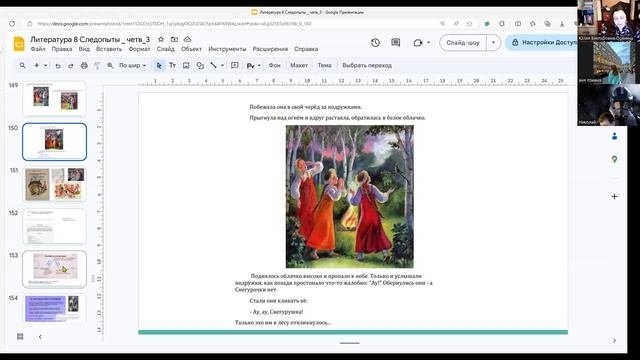Image resolution: width=640 pixels, height=360 pixels.
Task: Insert an image
Action: pyautogui.click(x=186, y=65)
